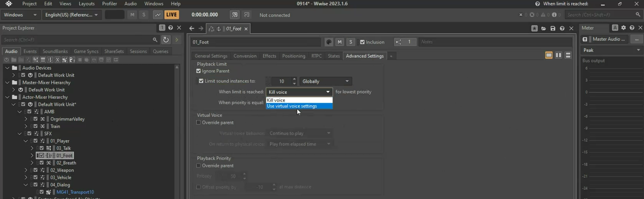The image size is (644, 199).
Task: Open the Windows platform dropdown
Action: pyautogui.click(x=20, y=15)
